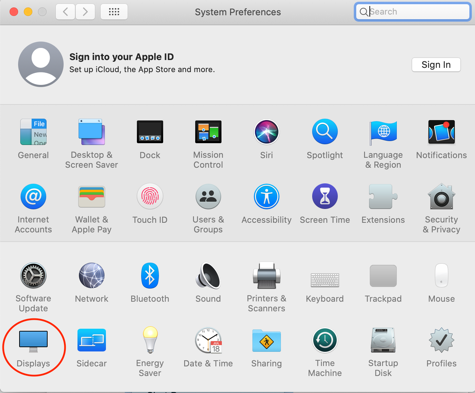475x393 pixels.
Task: Open Siri preferences
Action: [x=266, y=132]
